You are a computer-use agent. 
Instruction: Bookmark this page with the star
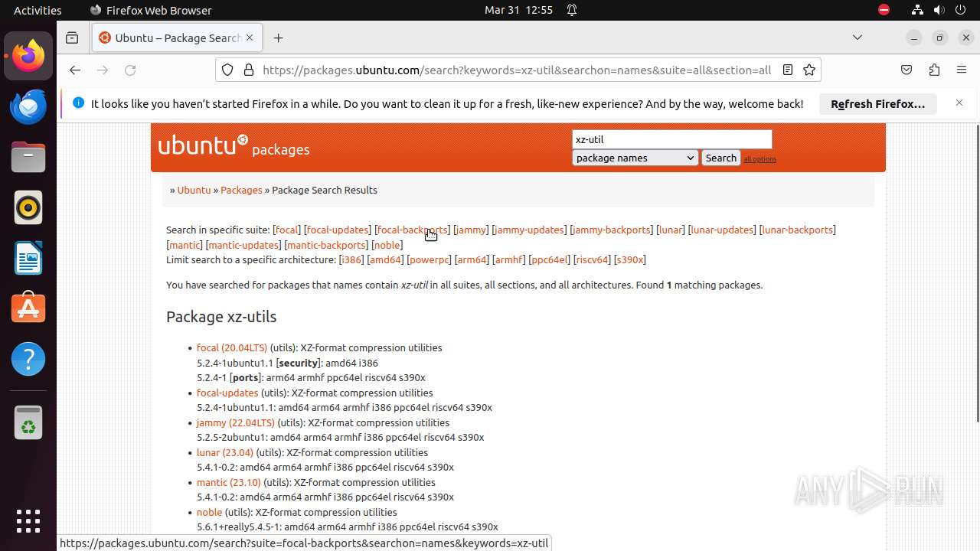tap(809, 70)
